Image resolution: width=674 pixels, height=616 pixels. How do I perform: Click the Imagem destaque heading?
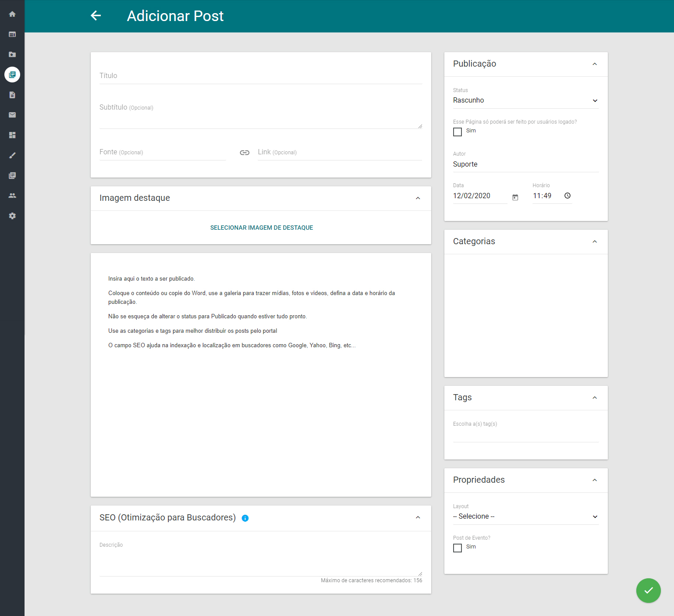pyautogui.click(x=135, y=198)
